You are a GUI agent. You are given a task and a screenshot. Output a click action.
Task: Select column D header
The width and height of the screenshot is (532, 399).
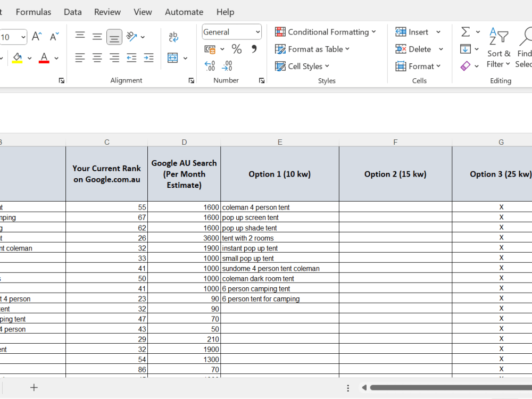[184, 142]
